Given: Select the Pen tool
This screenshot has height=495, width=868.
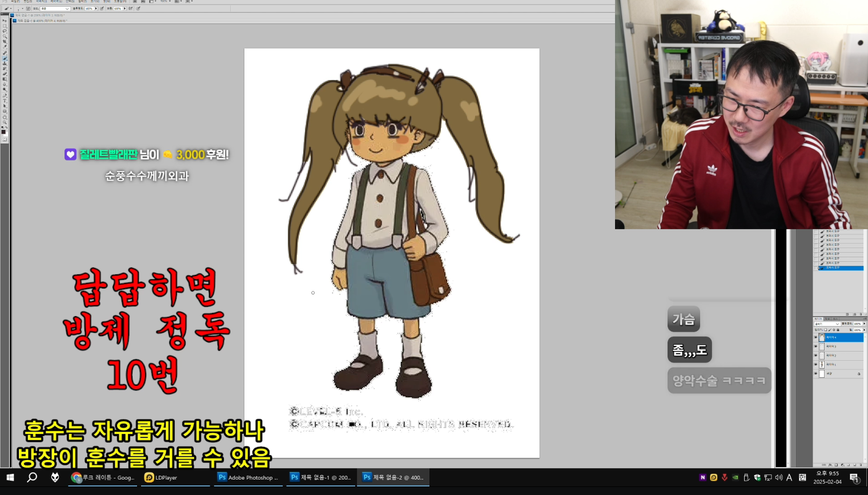Looking at the screenshot, I should [x=5, y=95].
